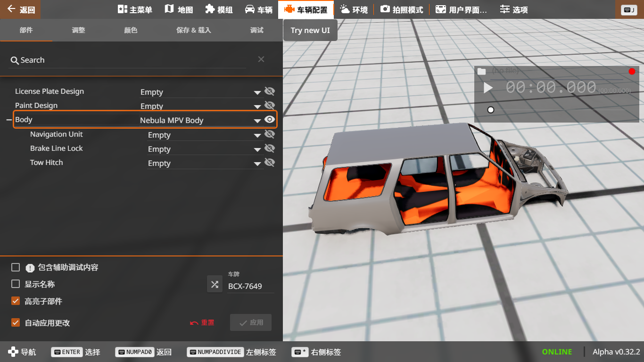644x362 pixels.
Task: Click the warning icon beside 包含辅助调试内容
Action: click(x=30, y=268)
